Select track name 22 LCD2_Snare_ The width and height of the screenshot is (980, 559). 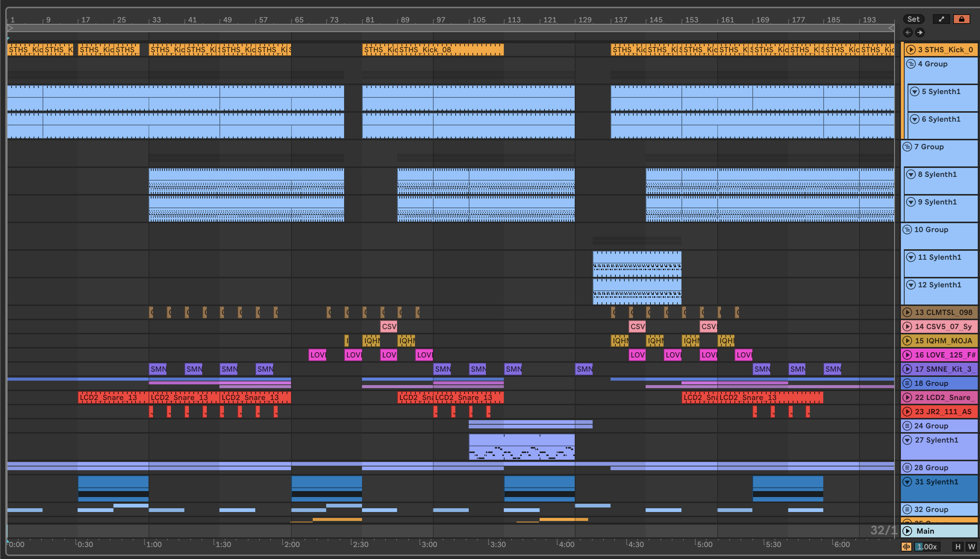click(x=944, y=397)
